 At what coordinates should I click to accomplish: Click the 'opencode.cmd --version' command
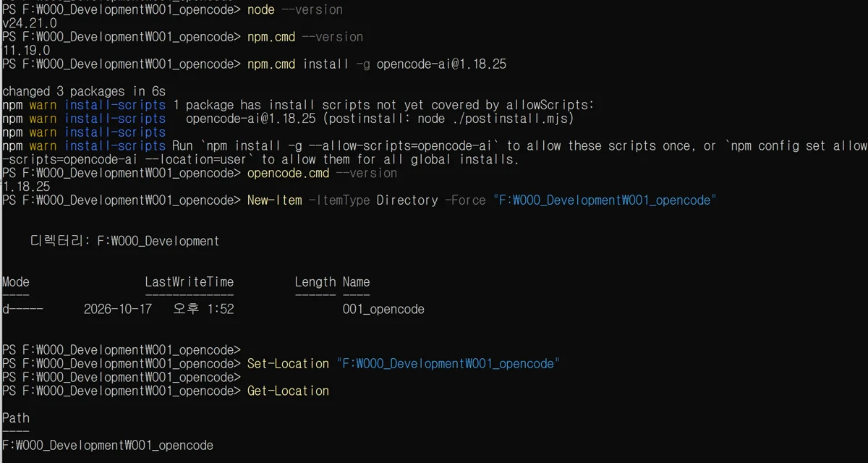322,174
